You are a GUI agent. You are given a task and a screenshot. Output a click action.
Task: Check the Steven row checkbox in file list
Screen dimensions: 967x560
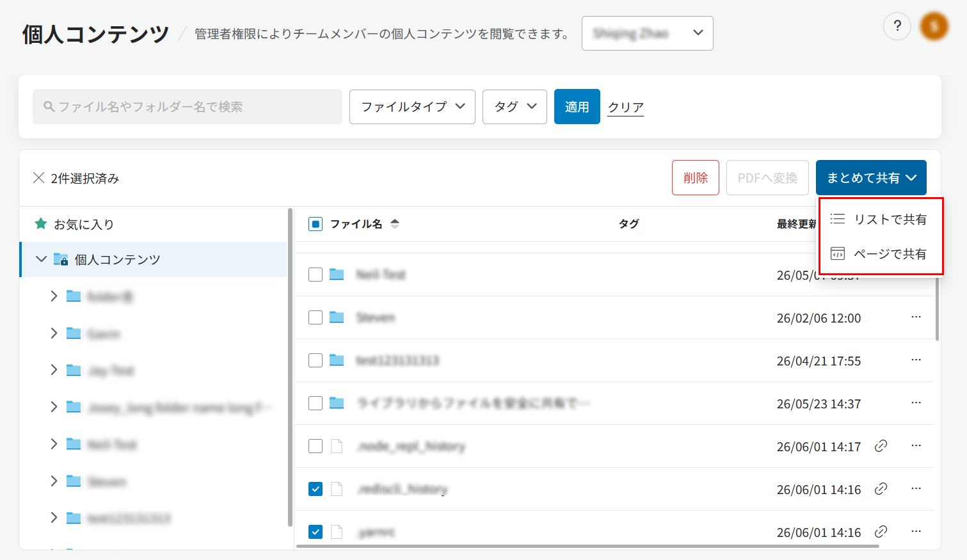(316, 317)
